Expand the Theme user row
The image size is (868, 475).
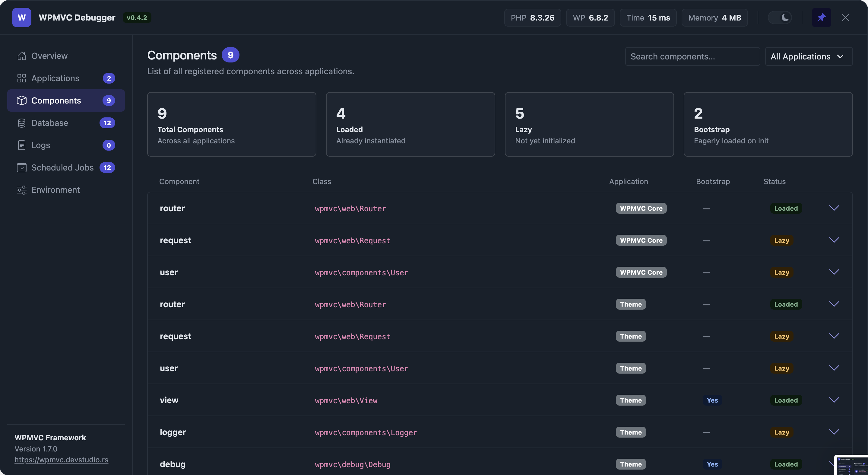834,368
